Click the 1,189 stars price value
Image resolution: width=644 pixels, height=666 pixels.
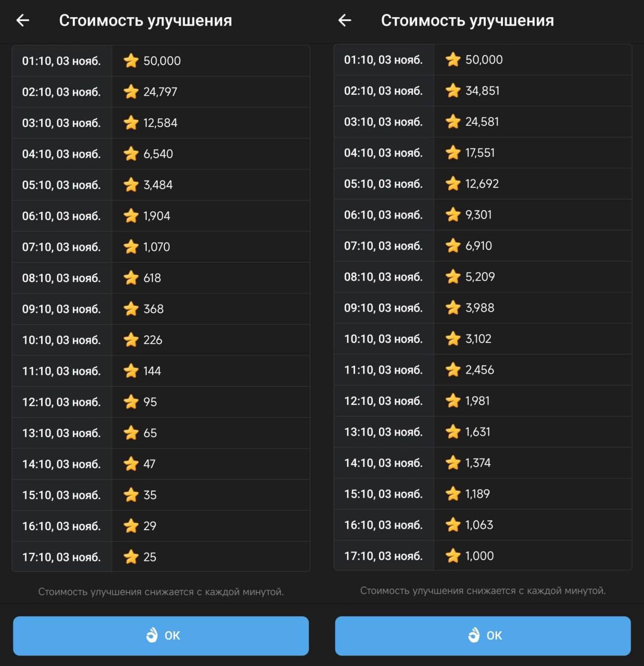[477, 494]
